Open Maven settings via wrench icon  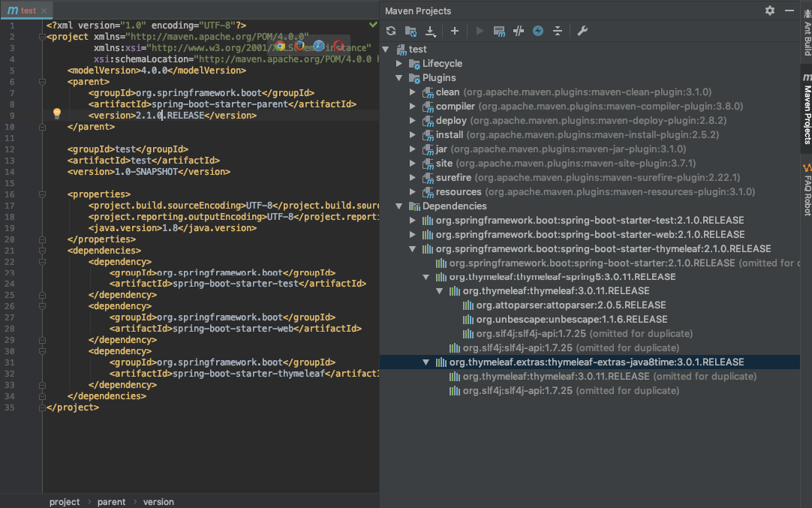coord(582,31)
